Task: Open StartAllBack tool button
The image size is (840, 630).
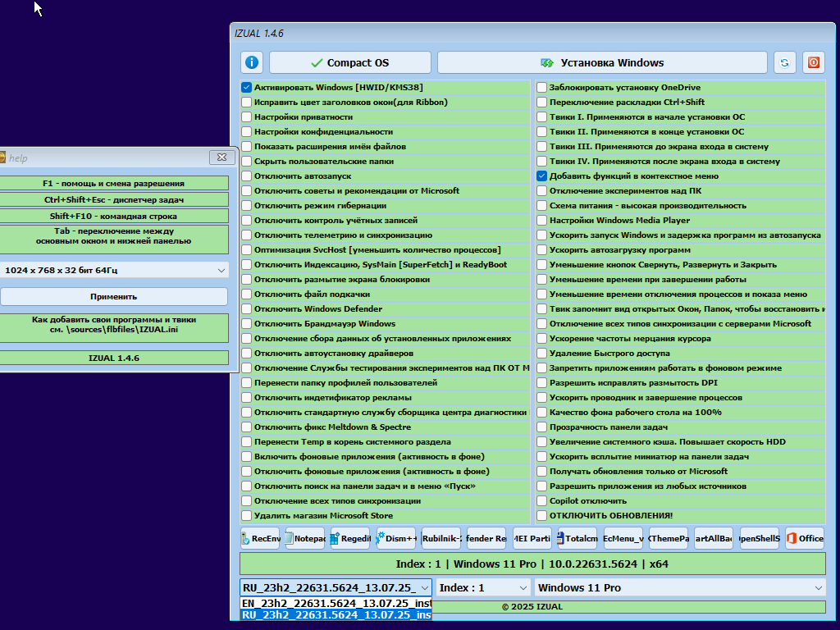Action: click(x=714, y=538)
